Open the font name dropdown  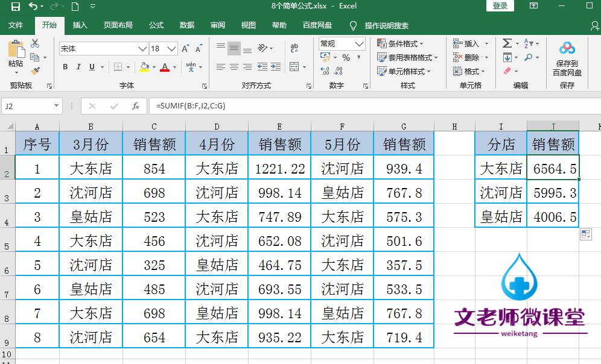142,48
